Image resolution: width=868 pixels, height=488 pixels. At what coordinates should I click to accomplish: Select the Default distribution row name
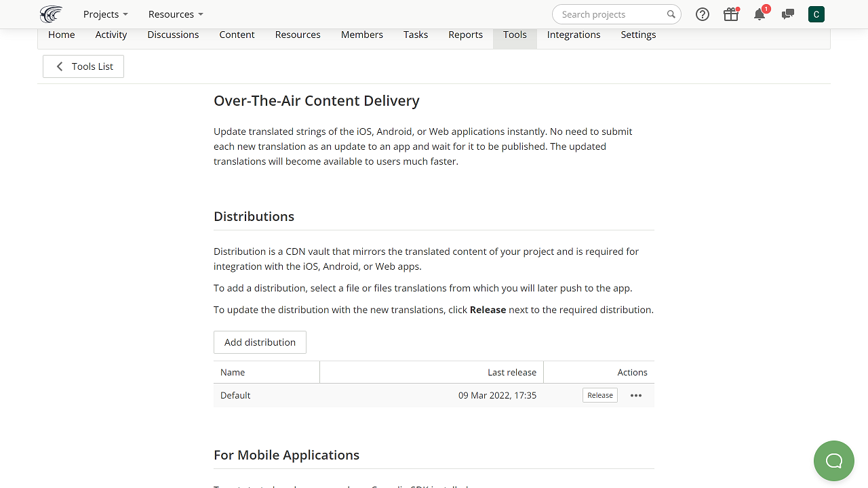point(235,395)
